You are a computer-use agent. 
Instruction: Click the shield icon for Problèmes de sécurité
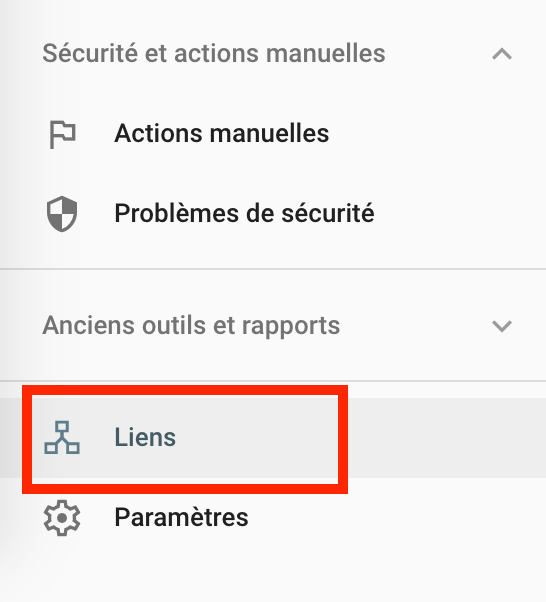(x=62, y=213)
